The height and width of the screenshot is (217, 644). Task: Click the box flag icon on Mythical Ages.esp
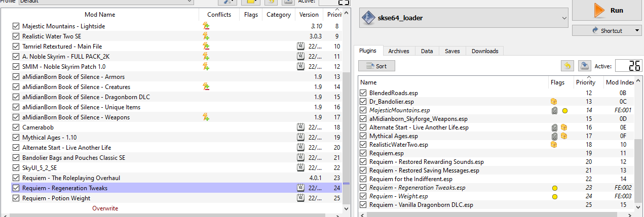(x=563, y=136)
